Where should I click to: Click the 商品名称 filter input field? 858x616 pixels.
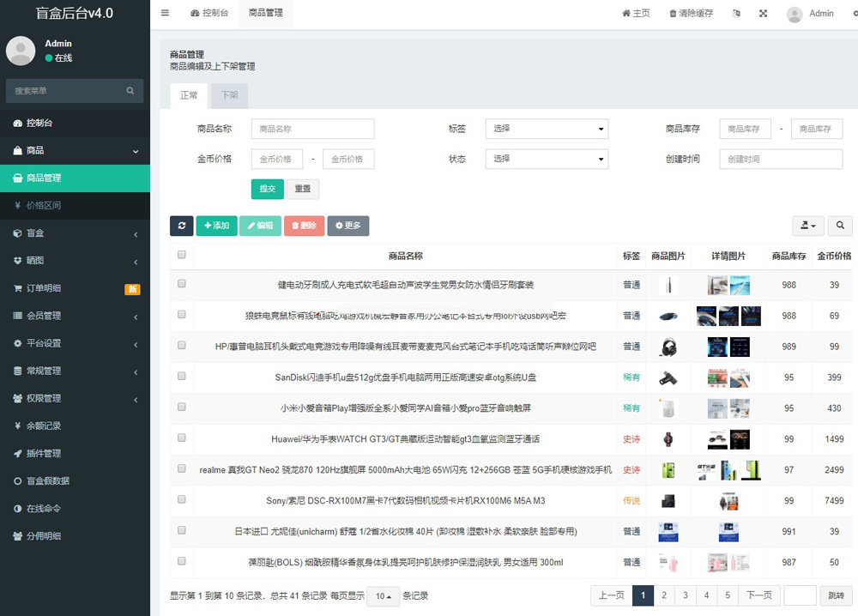(x=312, y=129)
